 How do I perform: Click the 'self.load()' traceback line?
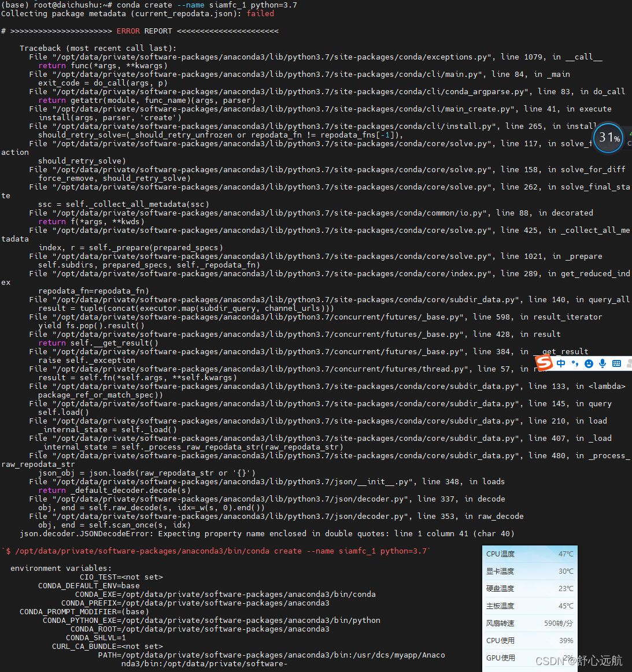(x=64, y=413)
